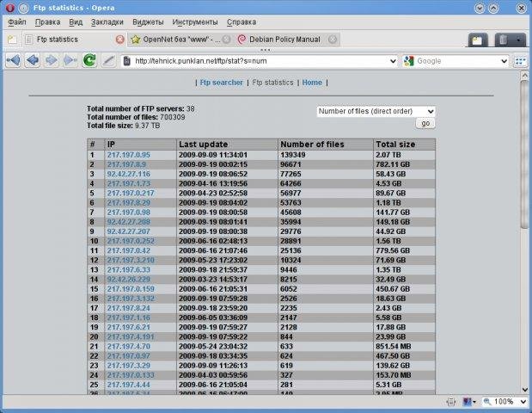The height and width of the screenshot is (413, 532).
Task: Open IP link 217.197.0.95
Action: 129,155
